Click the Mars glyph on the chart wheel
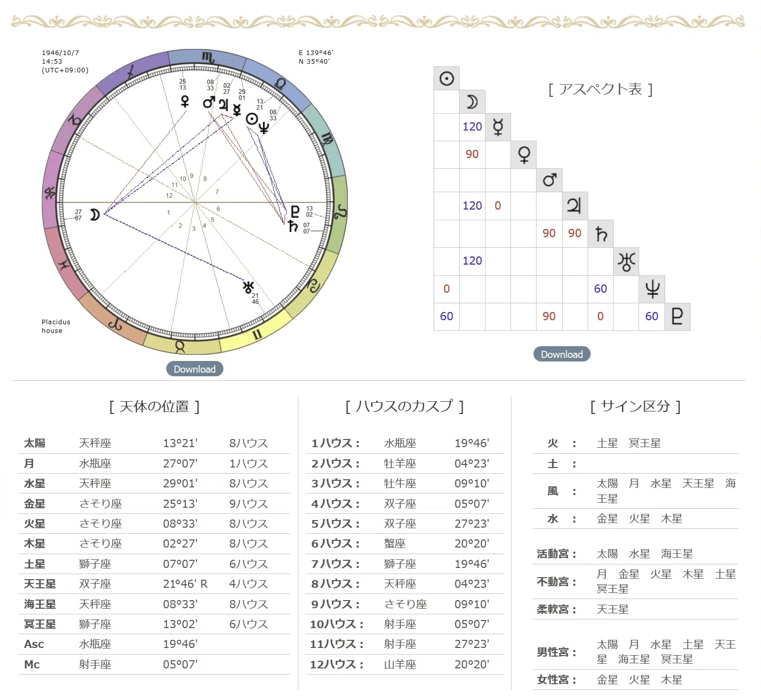The image size is (761, 700). coord(209,102)
